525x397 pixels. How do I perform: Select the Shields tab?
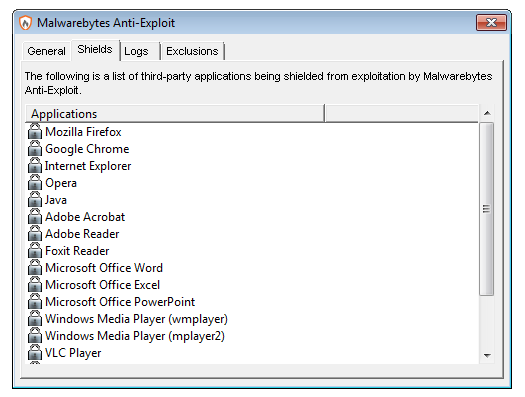click(x=95, y=50)
